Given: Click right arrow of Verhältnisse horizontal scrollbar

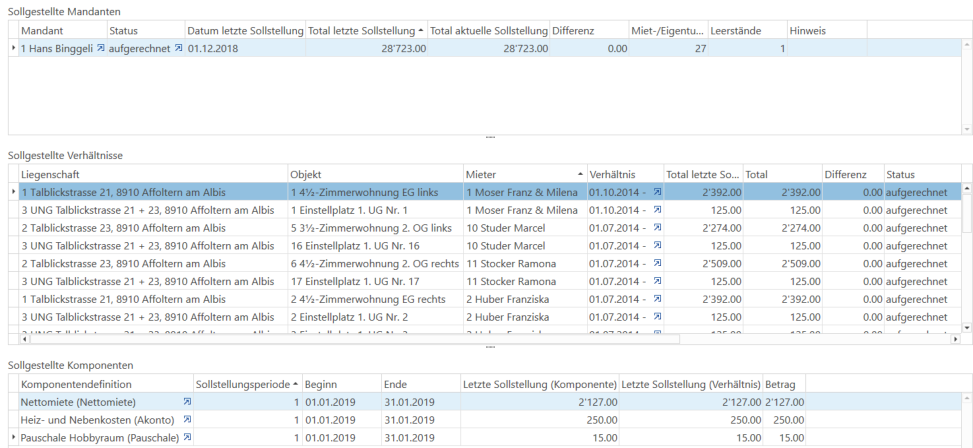Looking at the screenshot, I should 954,339.
